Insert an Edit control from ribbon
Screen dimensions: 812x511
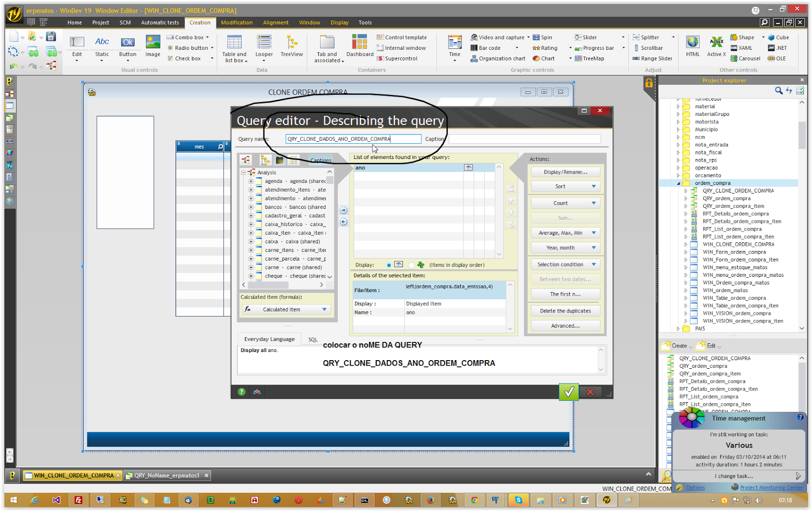pos(77,46)
